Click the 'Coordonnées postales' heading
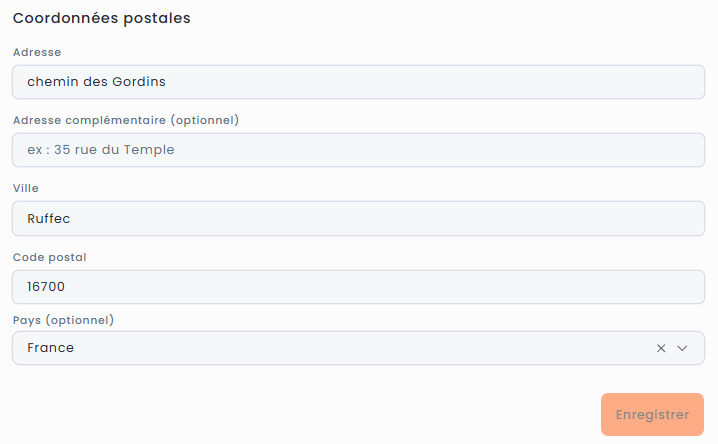Image resolution: width=718 pixels, height=444 pixels. click(101, 18)
